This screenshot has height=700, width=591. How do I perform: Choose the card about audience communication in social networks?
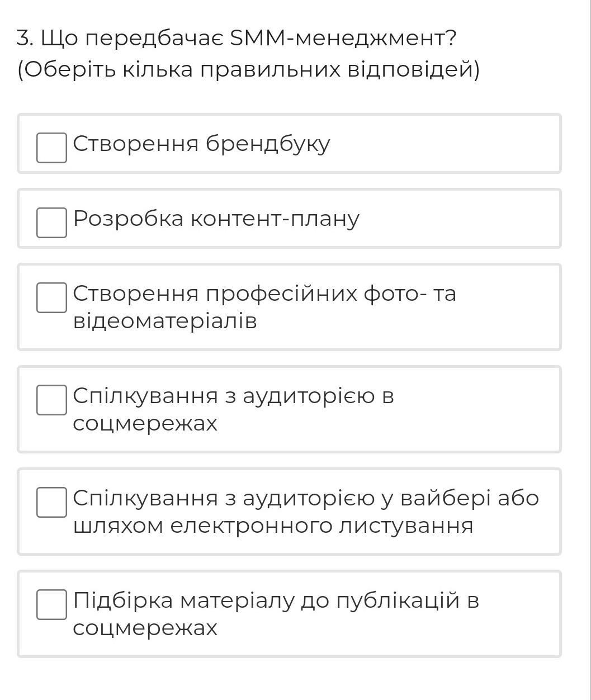475,409
